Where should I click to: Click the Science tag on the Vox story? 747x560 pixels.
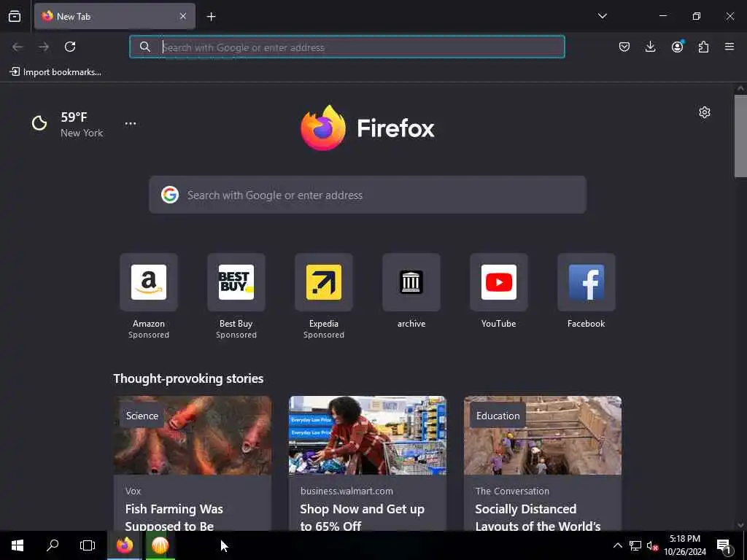click(142, 416)
